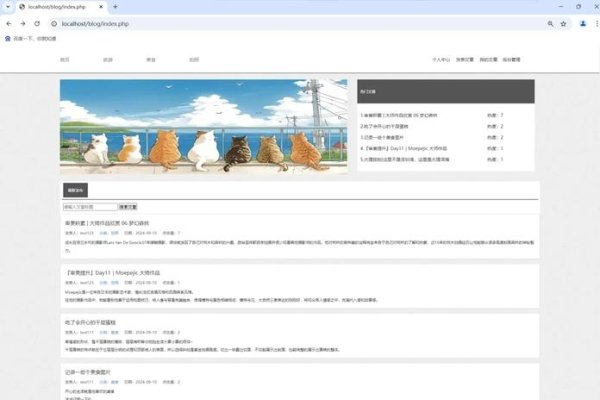Open the 'Day11 | Moepejic' post title in article list
Image resolution: width=600 pixels, height=400 pixels.
tap(112, 272)
